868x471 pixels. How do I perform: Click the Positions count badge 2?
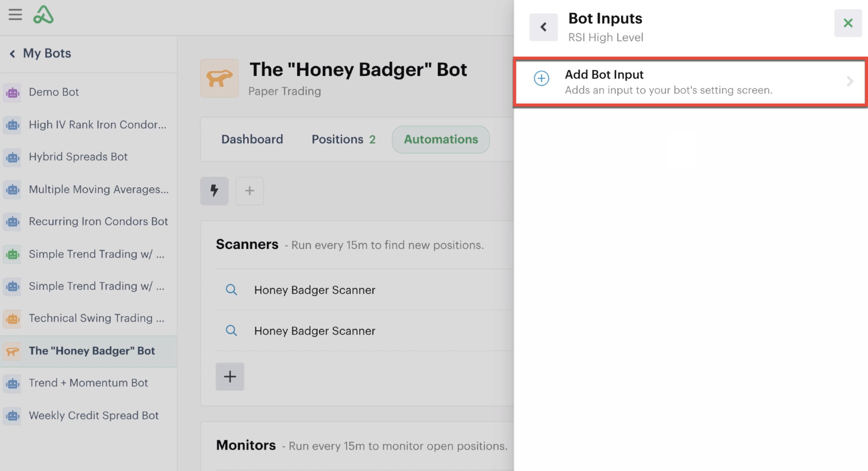[372, 140]
